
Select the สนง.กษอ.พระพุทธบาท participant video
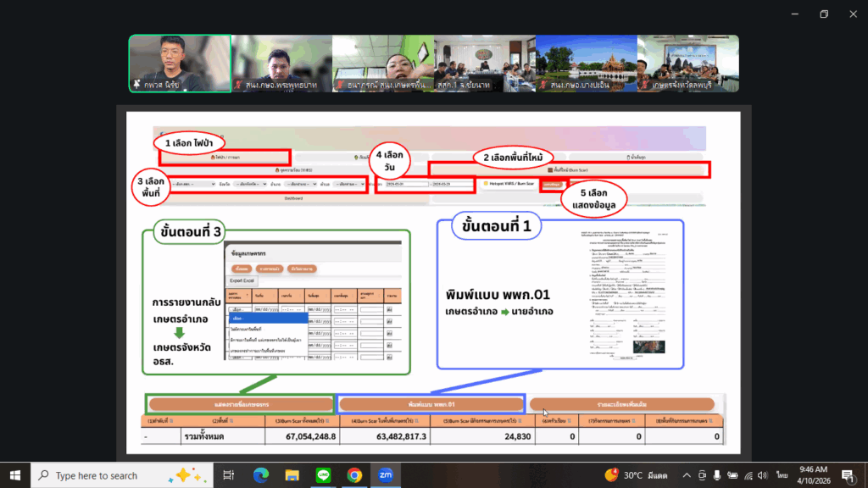(x=281, y=64)
